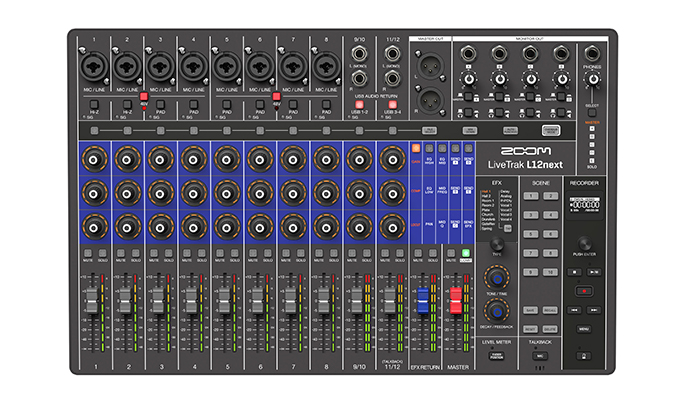The height and width of the screenshot is (403, 685).
Task: Solo channel 3
Action: (169, 255)
